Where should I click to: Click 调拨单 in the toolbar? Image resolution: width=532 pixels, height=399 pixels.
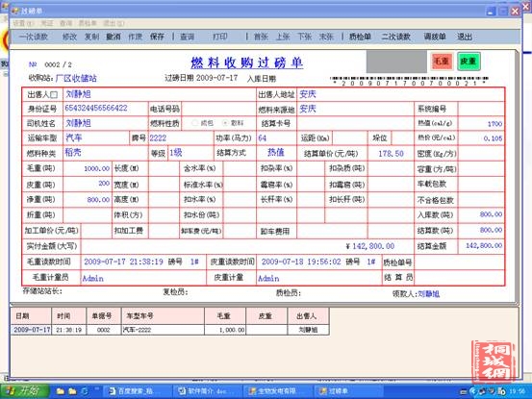coord(435,37)
